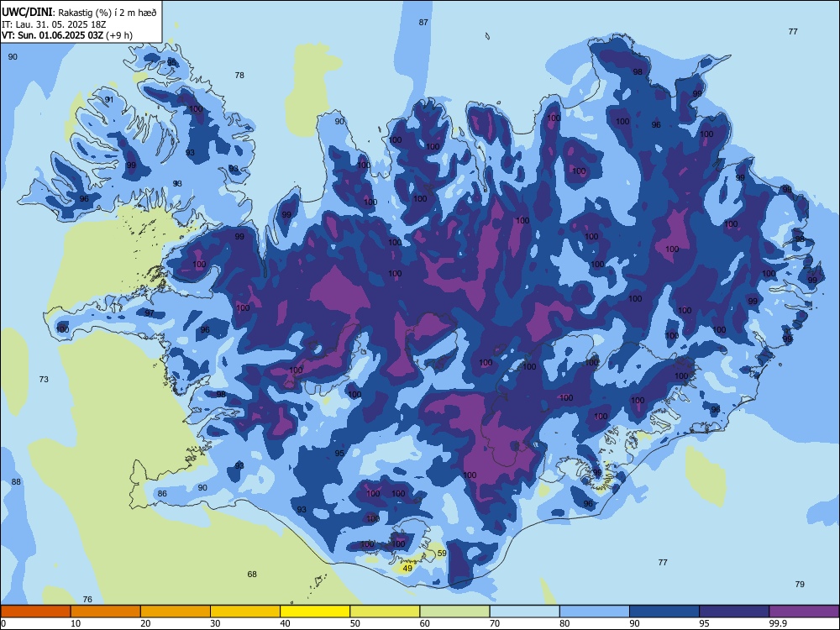Select the 30 legend tick label
The width and height of the screenshot is (840, 630).
tap(215, 623)
